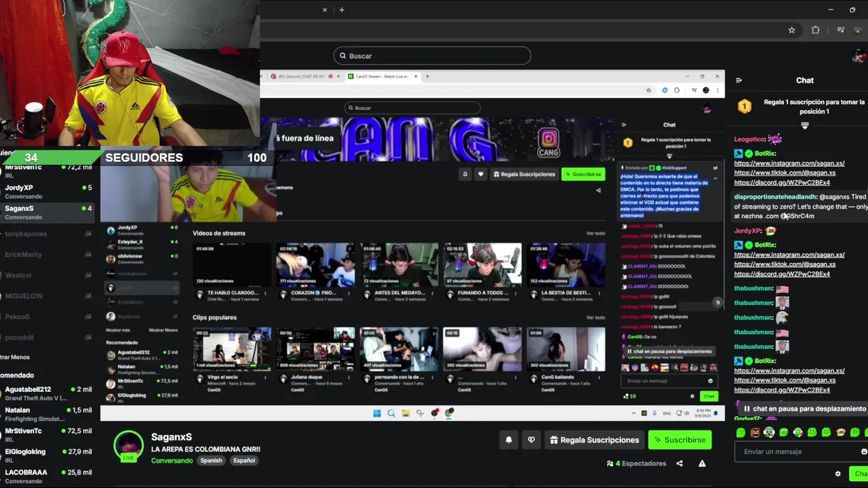Image resolution: width=868 pixels, height=488 pixels.
Task: Click the Buscar field on the CanG5 page
Action: (412, 108)
